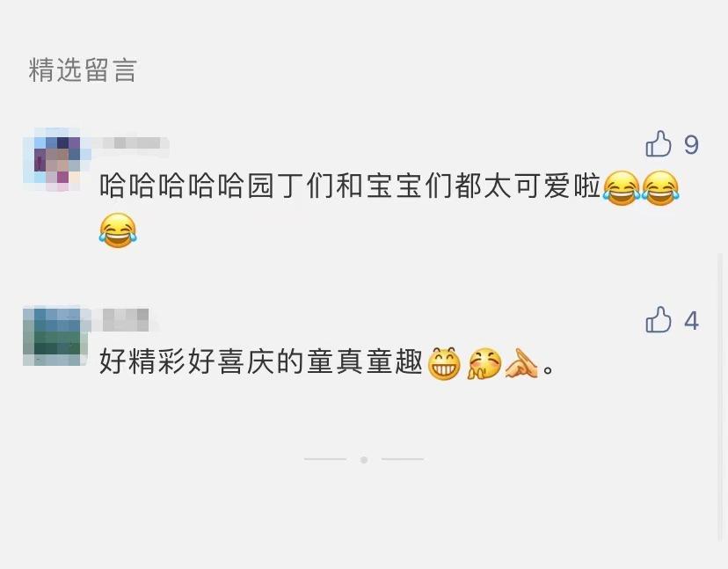
Task: Click the end-of-comments dot divider
Action: point(363,459)
